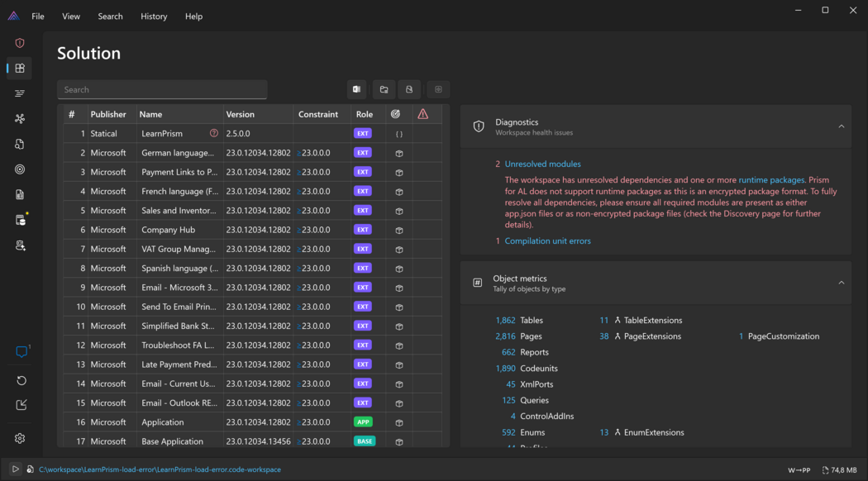This screenshot has height=481, width=868.
Task: Open the Unresolved modules link
Action: [x=542, y=164]
